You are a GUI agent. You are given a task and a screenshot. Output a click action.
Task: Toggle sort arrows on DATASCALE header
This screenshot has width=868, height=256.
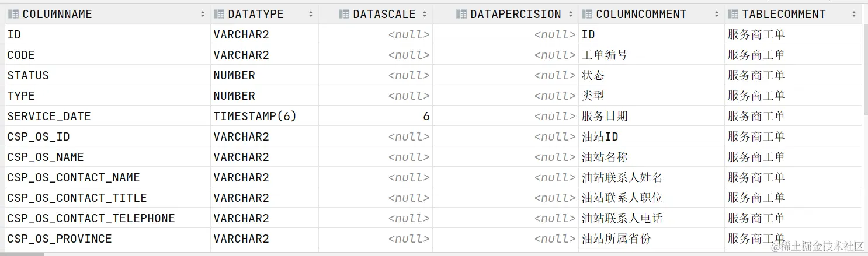[x=425, y=14]
